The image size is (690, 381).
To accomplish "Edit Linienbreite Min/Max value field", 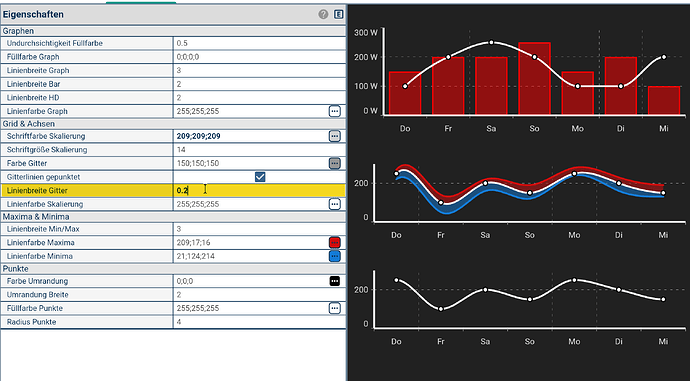I will tap(260, 229).
